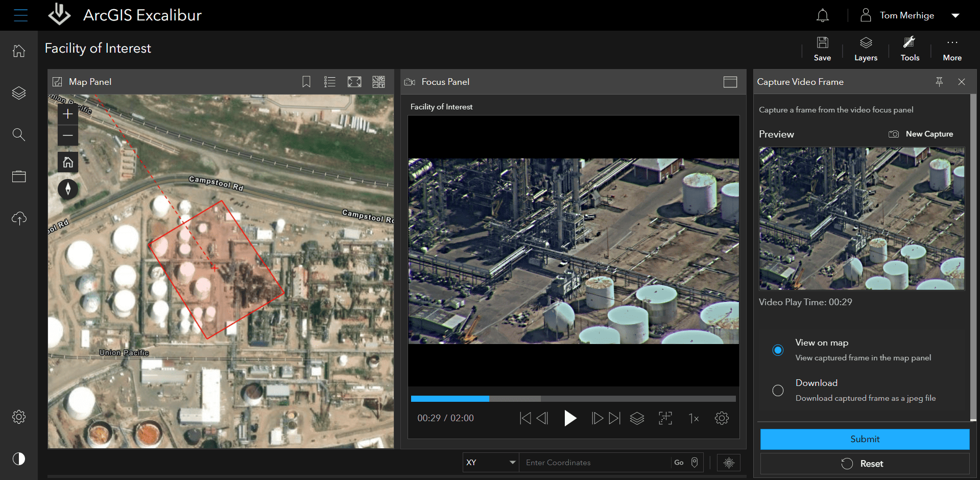The height and width of the screenshot is (480, 980).
Task: Open the XY coordinate format dropdown
Action: click(x=490, y=462)
